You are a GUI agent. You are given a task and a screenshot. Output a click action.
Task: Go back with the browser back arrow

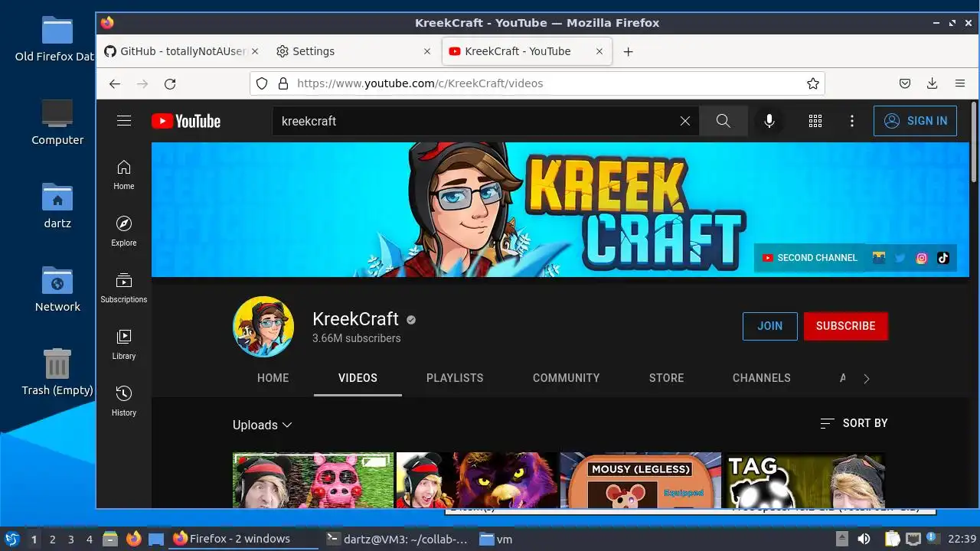(115, 83)
